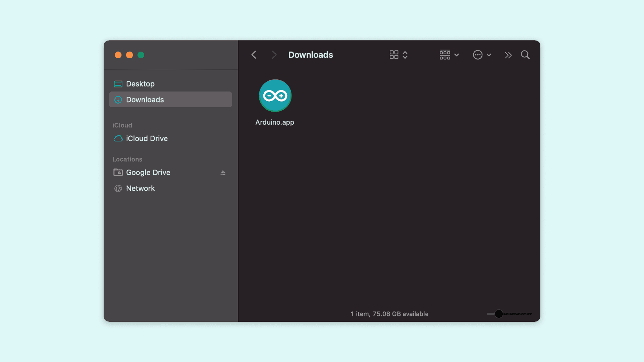This screenshot has width=644, height=362.
Task: Select Downloads in the sidebar
Action: tap(145, 100)
